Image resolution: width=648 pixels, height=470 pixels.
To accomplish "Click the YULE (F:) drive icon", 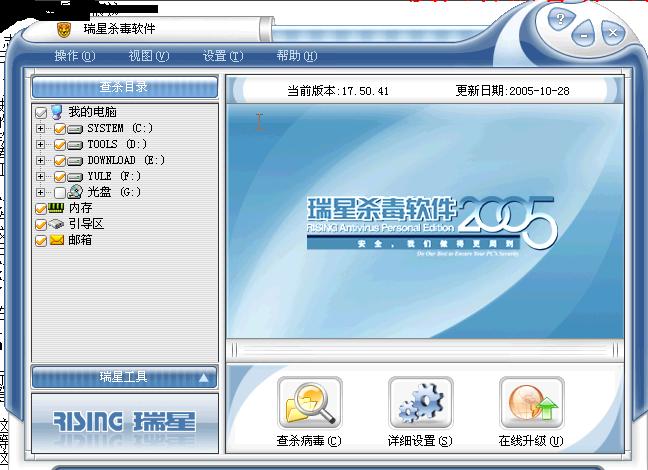I will pyautogui.click(x=75, y=177).
